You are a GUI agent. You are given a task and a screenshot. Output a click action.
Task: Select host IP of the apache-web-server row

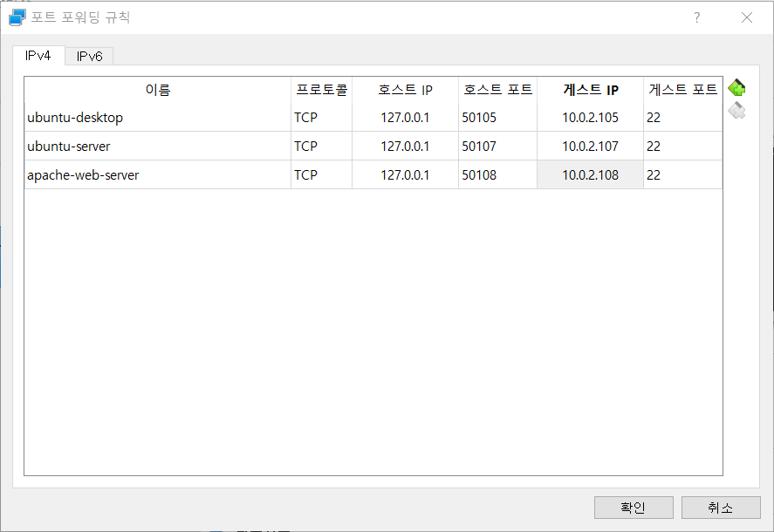coord(405,174)
